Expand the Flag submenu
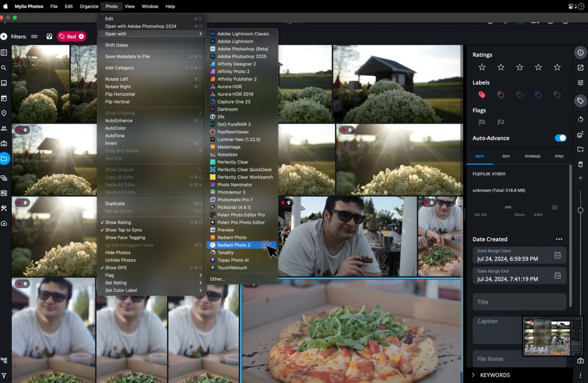Screen dimensions: 588x383 [x=152, y=275]
